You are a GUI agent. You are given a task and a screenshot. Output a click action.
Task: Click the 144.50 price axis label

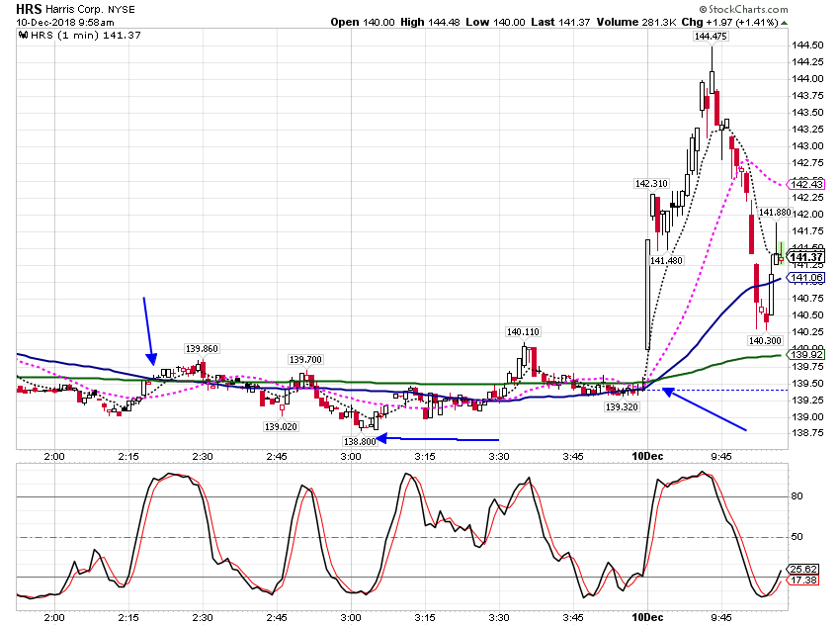click(x=807, y=45)
